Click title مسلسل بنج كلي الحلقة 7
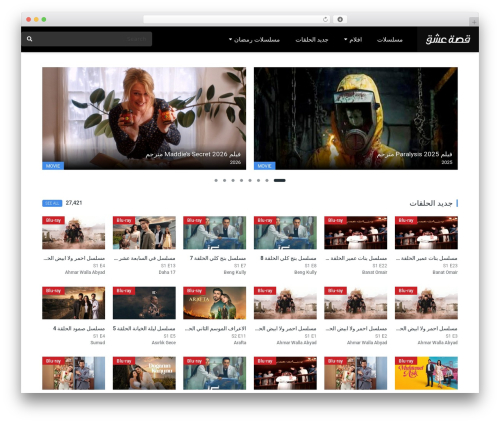The width and height of the screenshot is (500, 423). tap(218, 258)
